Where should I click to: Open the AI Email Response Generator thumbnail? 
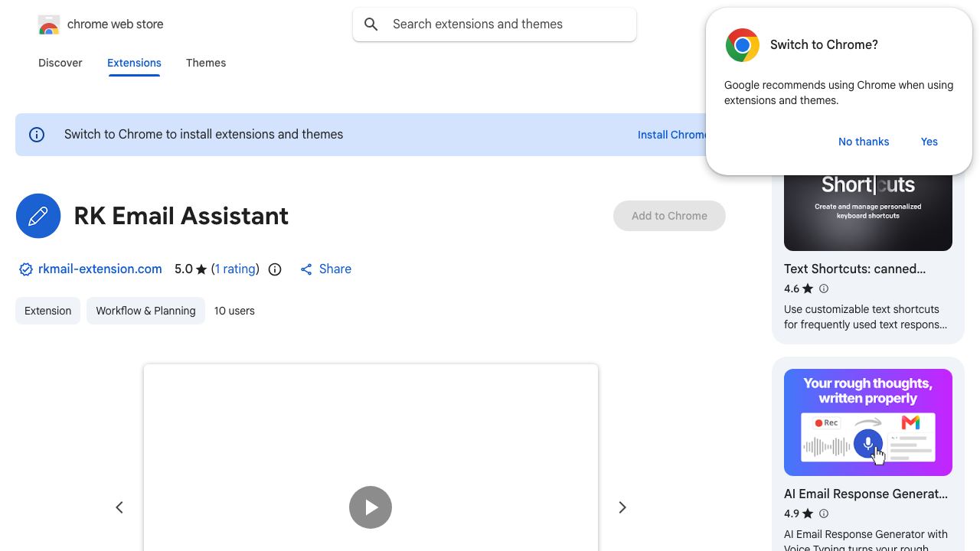[868, 422]
